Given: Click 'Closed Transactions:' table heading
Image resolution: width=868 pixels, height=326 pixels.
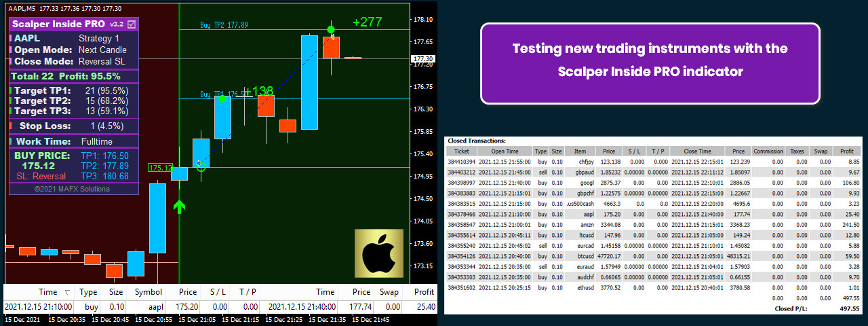Looking at the screenshot, I should pyautogui.click(x=477, y=141).
